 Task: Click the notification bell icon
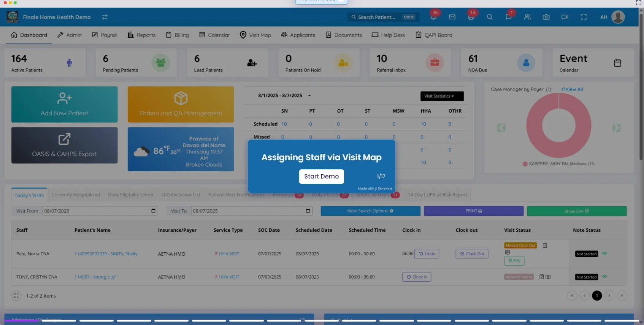coord(433,17)
